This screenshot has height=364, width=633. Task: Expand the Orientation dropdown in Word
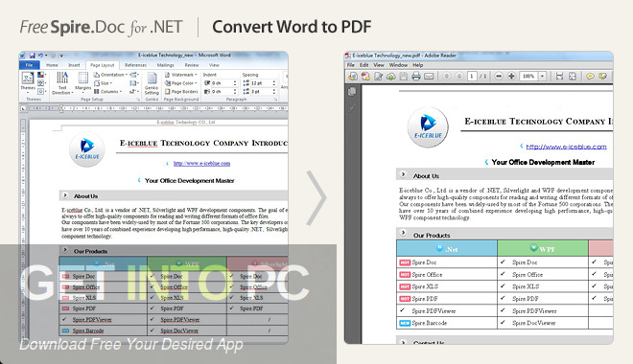click(x=110, y=75)
